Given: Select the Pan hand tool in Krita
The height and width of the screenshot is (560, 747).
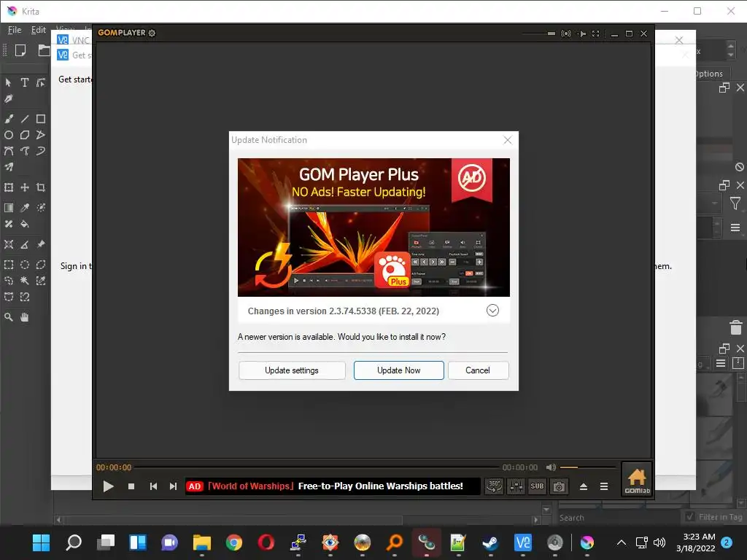Looking at the screenshot, I should (25, 317).
